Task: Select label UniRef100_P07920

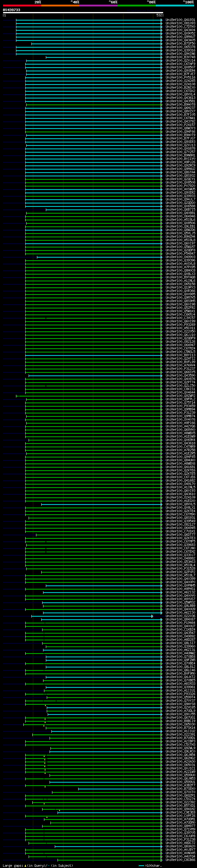Action: [x=180, y=186]
